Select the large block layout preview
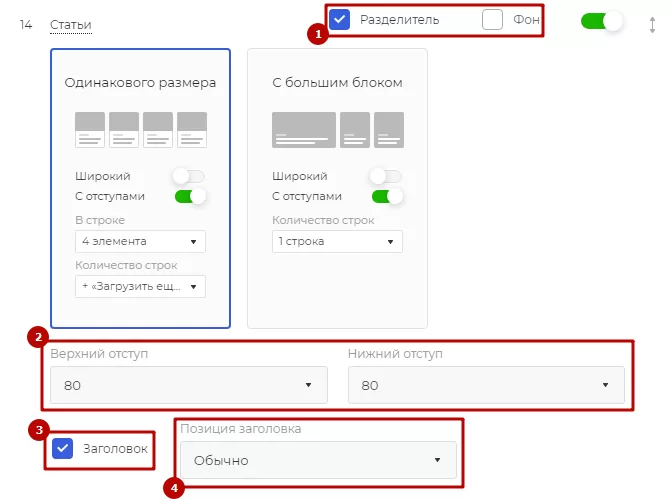 338,130
